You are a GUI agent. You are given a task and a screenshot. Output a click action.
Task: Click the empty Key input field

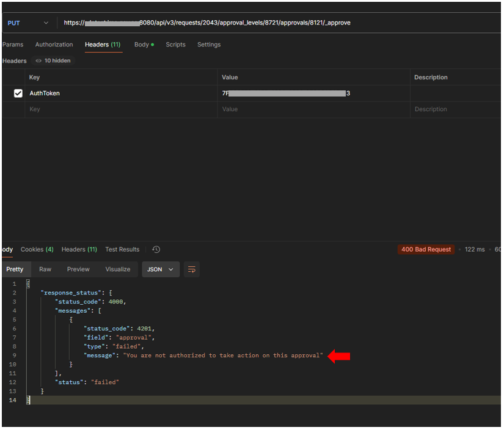(121, 109)
